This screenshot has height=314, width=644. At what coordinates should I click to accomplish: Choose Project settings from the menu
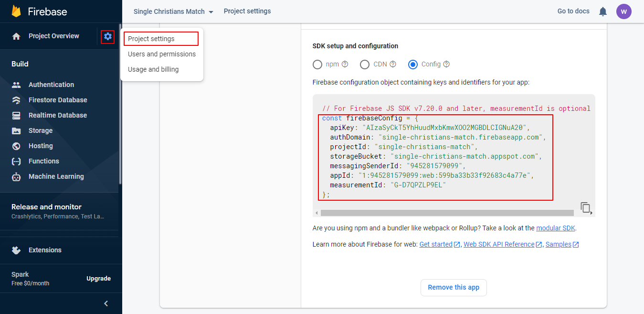click(x=161, y=39)
